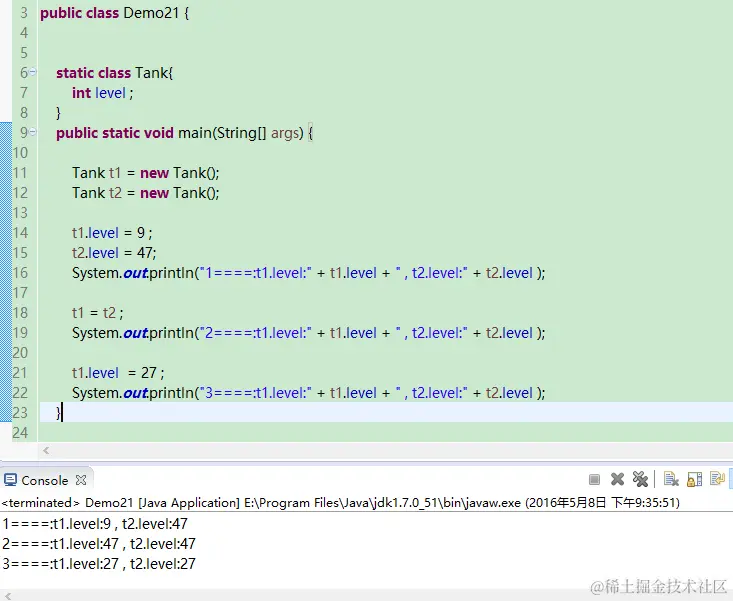Click code line 'public class Demo21 {'

[x=115, y=13]
